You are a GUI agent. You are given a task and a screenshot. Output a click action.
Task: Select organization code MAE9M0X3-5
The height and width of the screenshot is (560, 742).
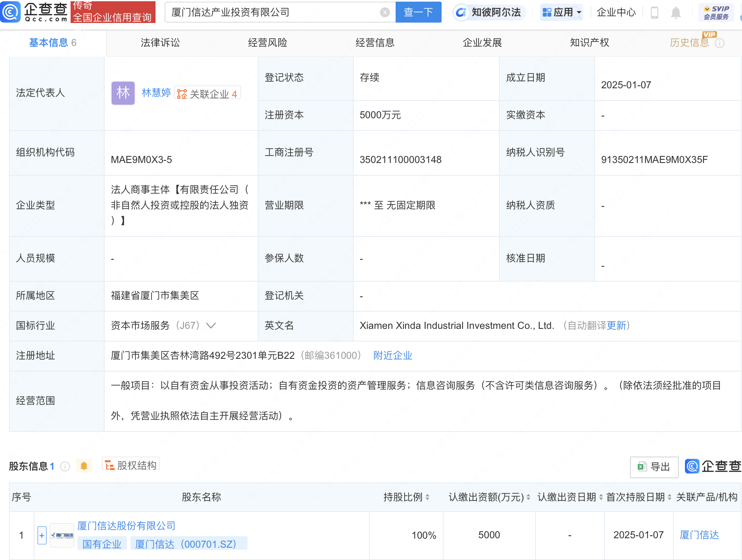(141, 160)
